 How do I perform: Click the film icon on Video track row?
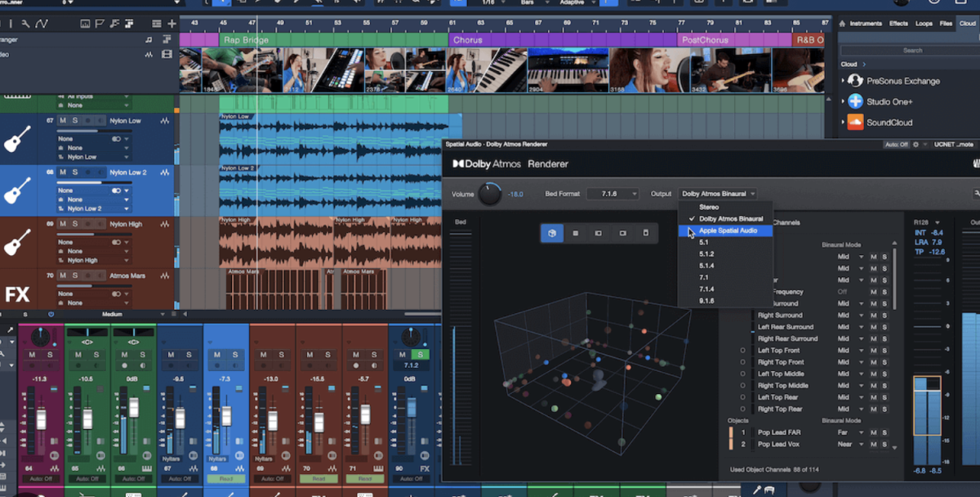pos(167,55)
